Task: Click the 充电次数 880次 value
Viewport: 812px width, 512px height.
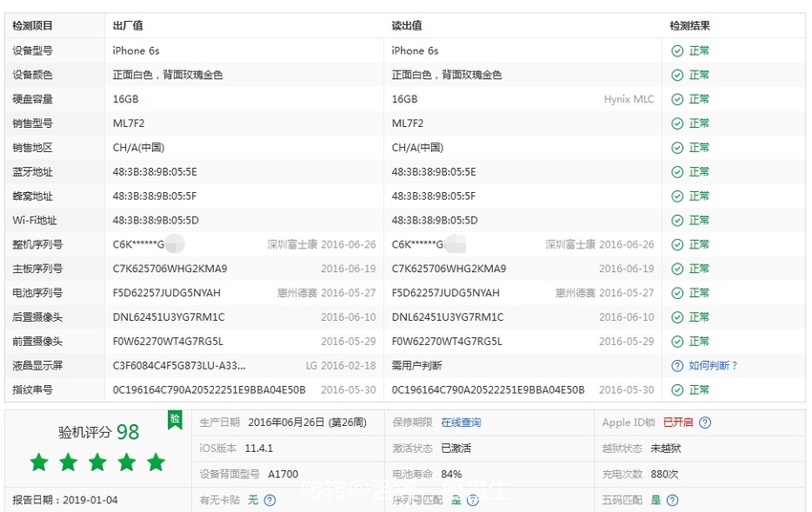Action: click(x=665, y=474)
